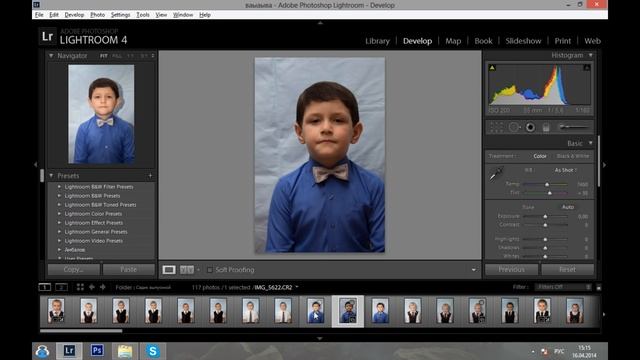640x360 pixels.
Task: Click the Copy... button
Action: tap(73, 269)
